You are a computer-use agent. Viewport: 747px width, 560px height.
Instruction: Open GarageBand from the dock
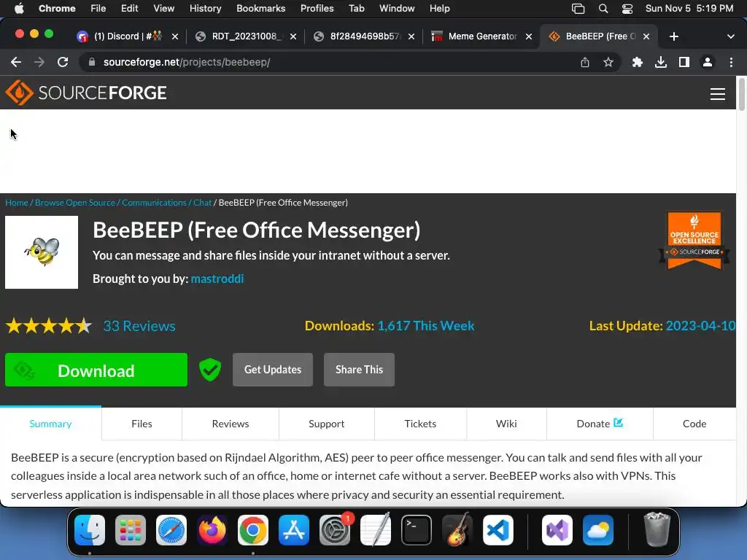[457, 530]
